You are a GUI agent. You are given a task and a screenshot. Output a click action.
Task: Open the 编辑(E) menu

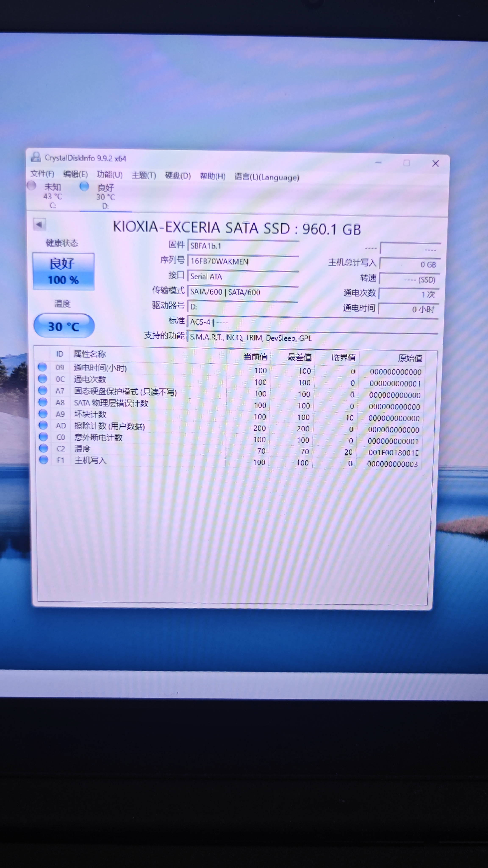[x=75, y=174]
